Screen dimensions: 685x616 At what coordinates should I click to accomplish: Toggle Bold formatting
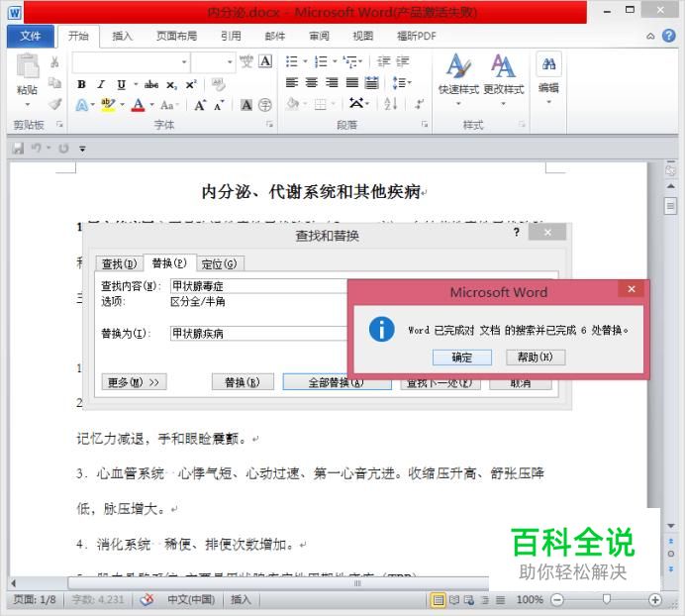(82, 84)
